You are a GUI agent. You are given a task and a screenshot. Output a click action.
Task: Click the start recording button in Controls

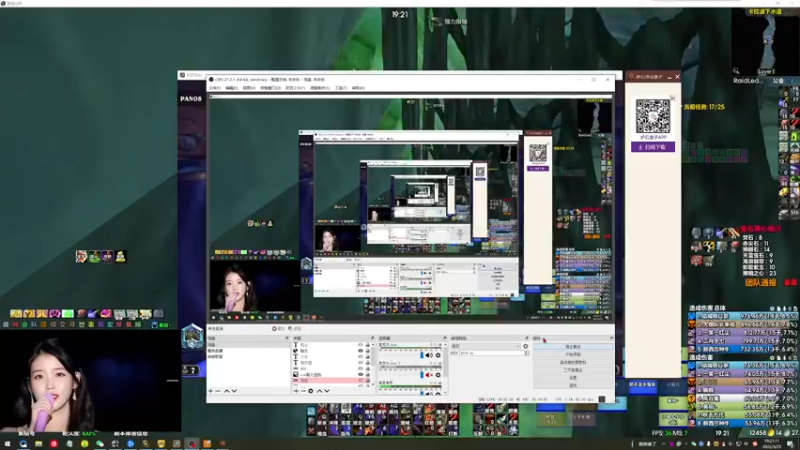coord(573,354)
